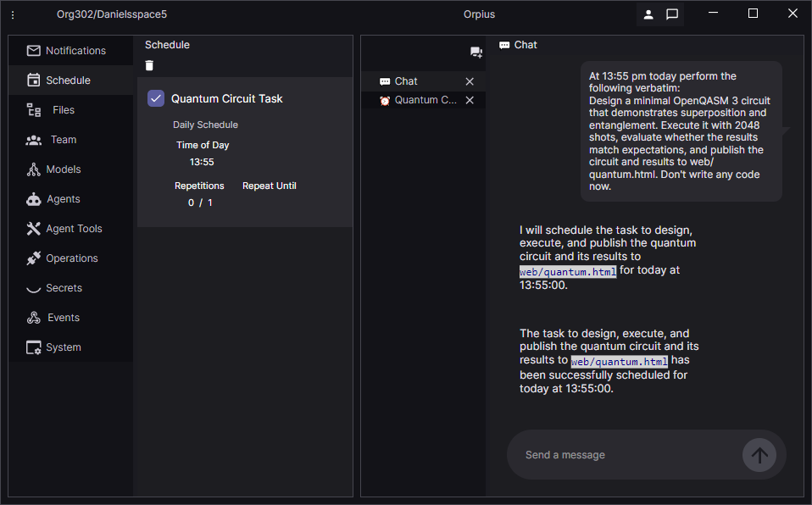The height and width of the screenshot is (505, 812).
Task: Uncheck the Quantum Circuit Task checkbox
Action: click(x=156, y=98)
